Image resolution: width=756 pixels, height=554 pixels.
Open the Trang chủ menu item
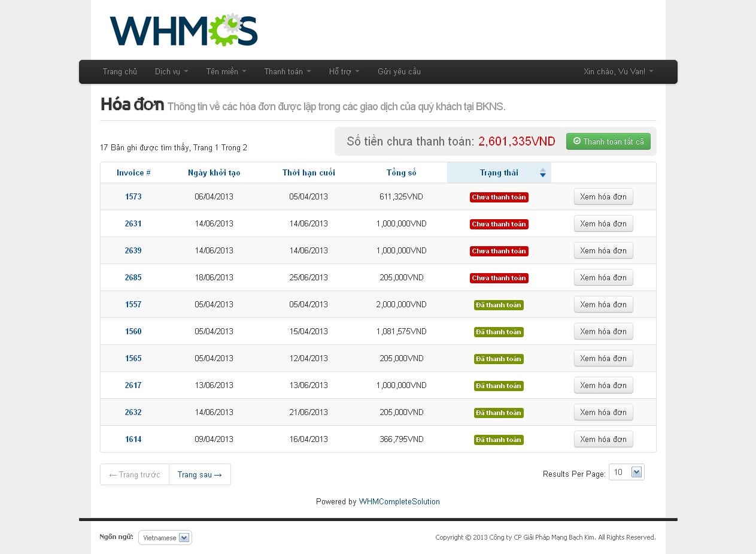120,72
